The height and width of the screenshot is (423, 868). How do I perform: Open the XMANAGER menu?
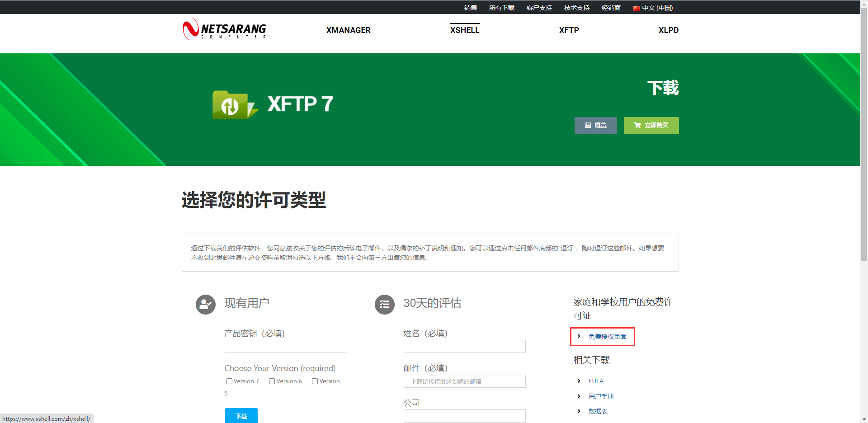[x=349, y=30]
